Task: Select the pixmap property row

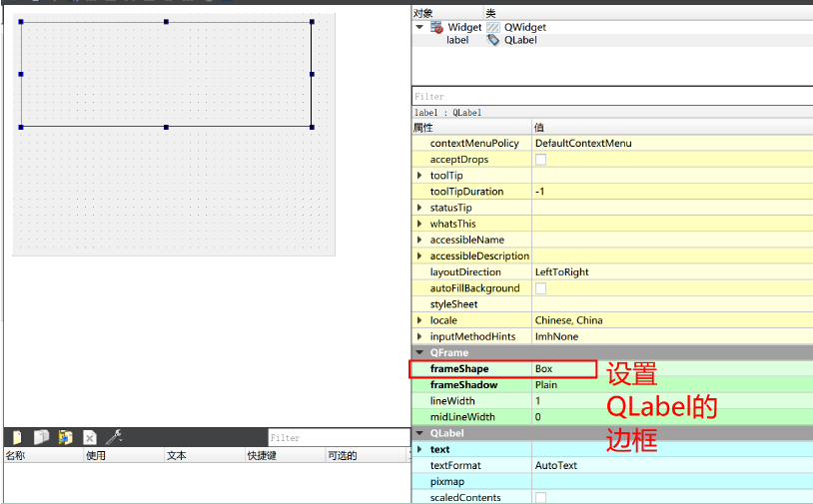Action: [612, 481]
